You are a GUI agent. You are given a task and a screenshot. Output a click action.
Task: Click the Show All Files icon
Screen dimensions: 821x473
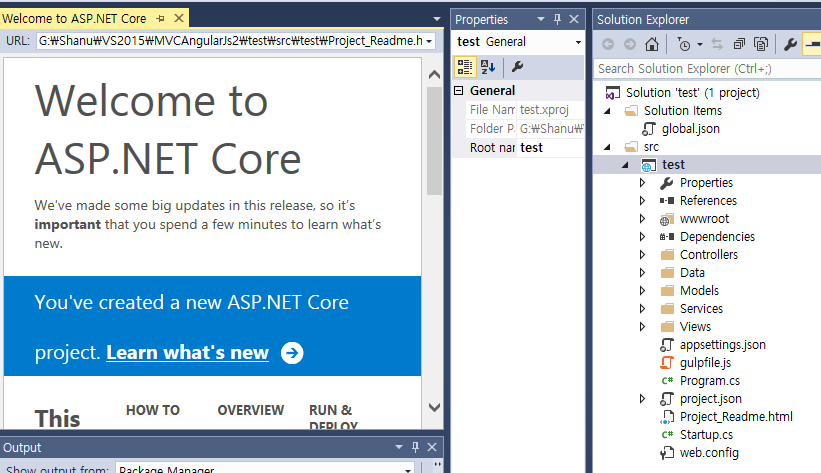pyautogui.click(x=761, y=44)
